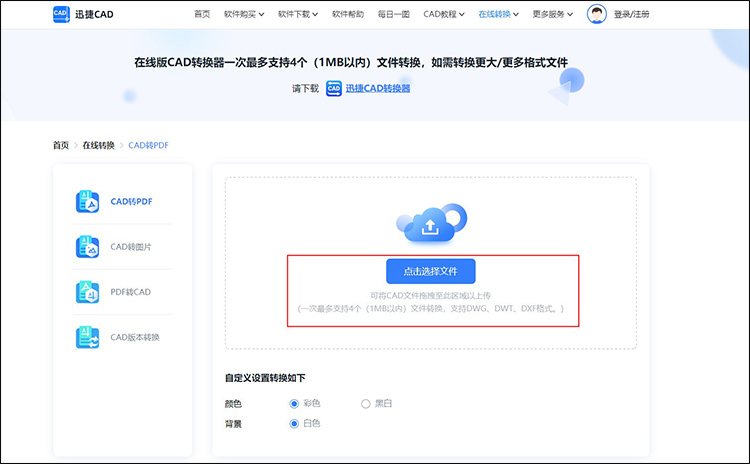Expand the 软件下载 dropdown menu

click(298, 14)
